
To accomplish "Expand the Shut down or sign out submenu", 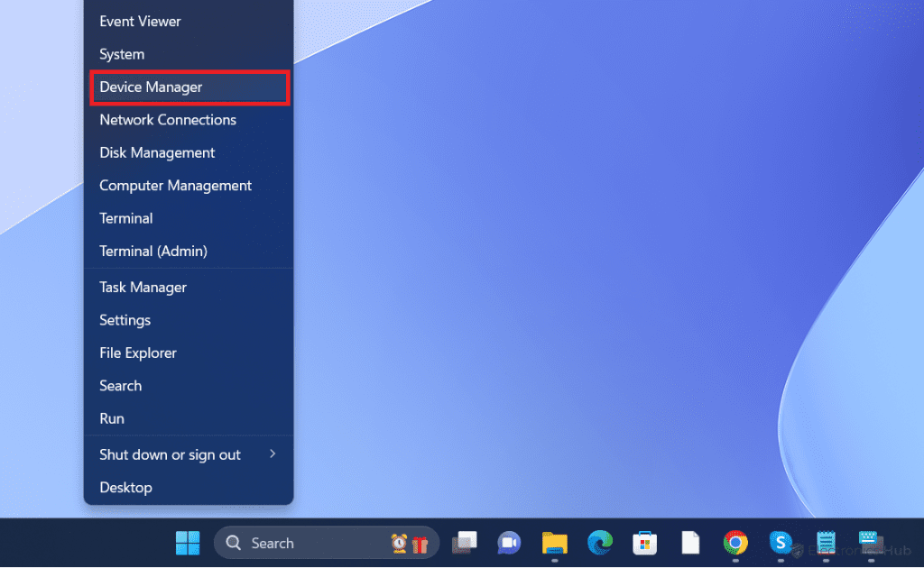I will 170,454.
